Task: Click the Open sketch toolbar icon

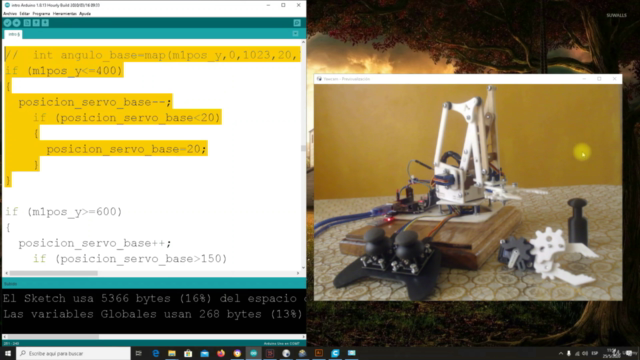Action: [36, 23]
